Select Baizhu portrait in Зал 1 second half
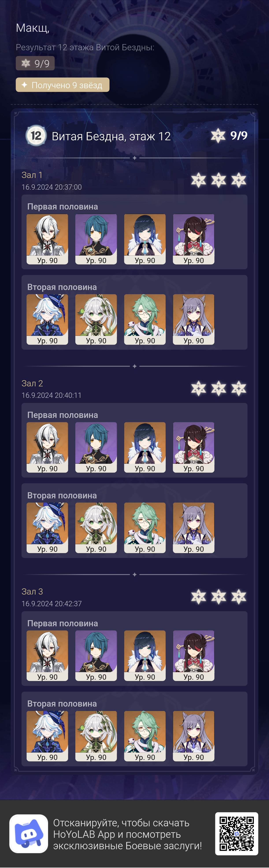The image size is (269, 868). tap(145, 319)
